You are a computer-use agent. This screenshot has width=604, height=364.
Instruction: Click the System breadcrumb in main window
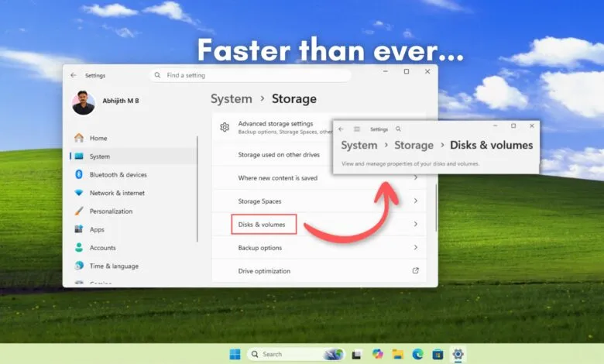point(231,99)
